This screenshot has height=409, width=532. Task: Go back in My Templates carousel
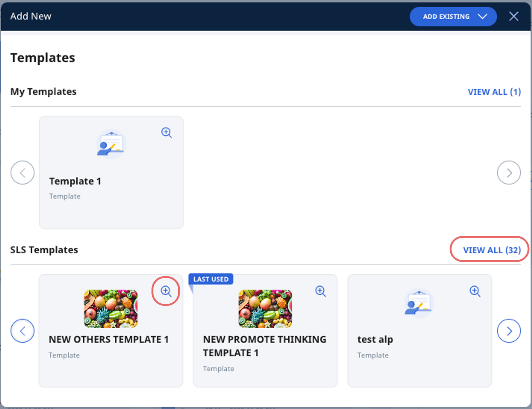tap(22, 172)
